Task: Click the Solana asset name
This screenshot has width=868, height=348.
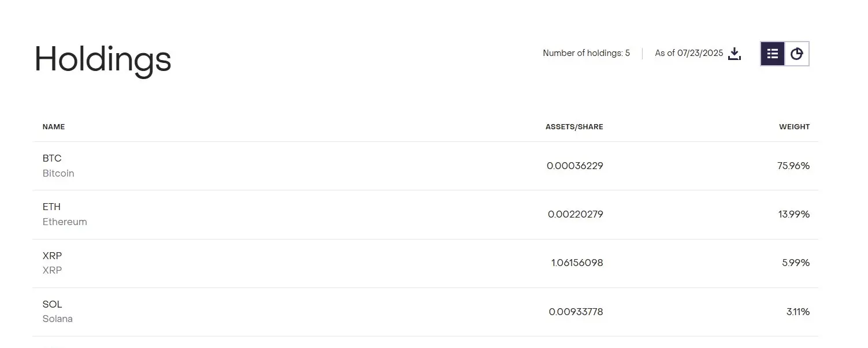Action: [x=58, y=319]
